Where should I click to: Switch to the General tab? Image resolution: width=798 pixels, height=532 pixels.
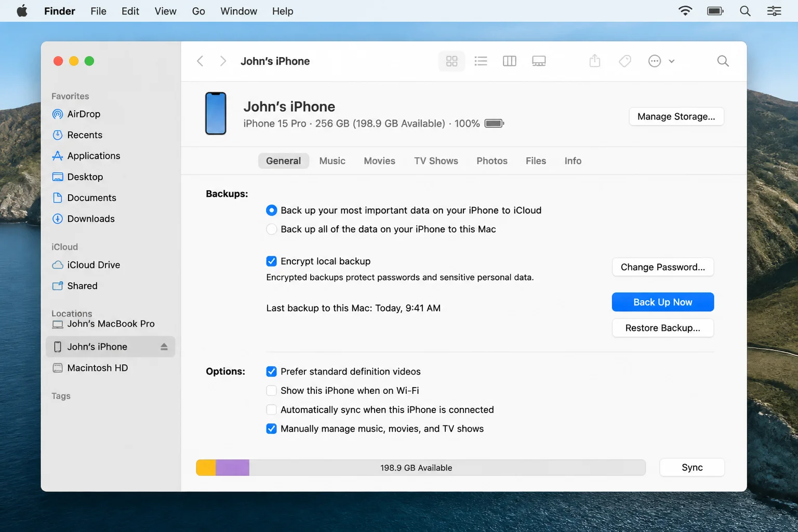coord(283,161)
